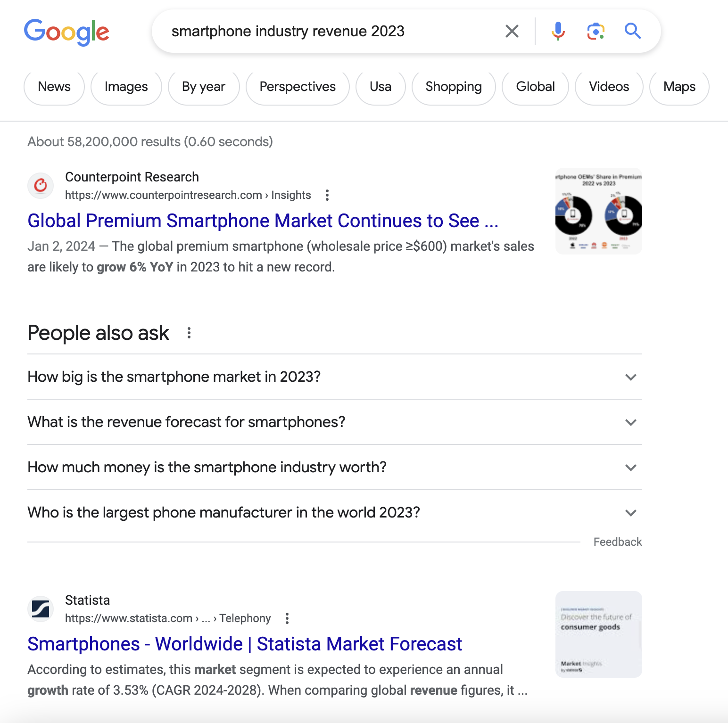
Task: Click the Feedback link
Action: [x=617, y=542]
